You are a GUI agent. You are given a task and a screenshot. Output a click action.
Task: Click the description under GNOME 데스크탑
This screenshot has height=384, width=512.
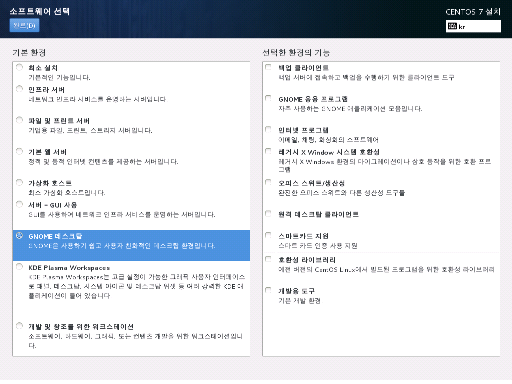pos(122,246)
